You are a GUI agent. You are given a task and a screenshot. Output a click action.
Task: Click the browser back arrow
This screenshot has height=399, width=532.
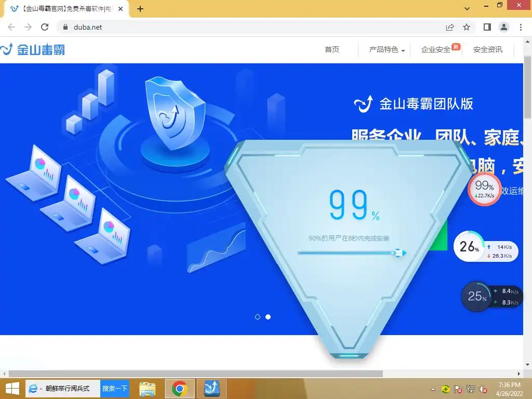point(11,27)
